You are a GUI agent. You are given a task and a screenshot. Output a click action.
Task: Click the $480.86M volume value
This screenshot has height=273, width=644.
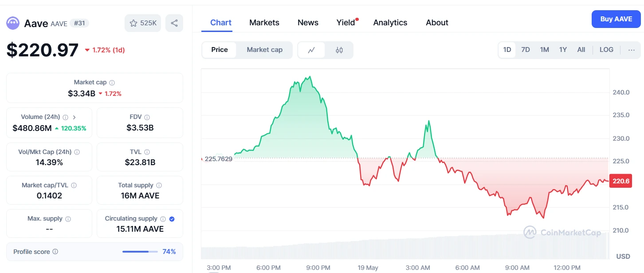(32, 128)
